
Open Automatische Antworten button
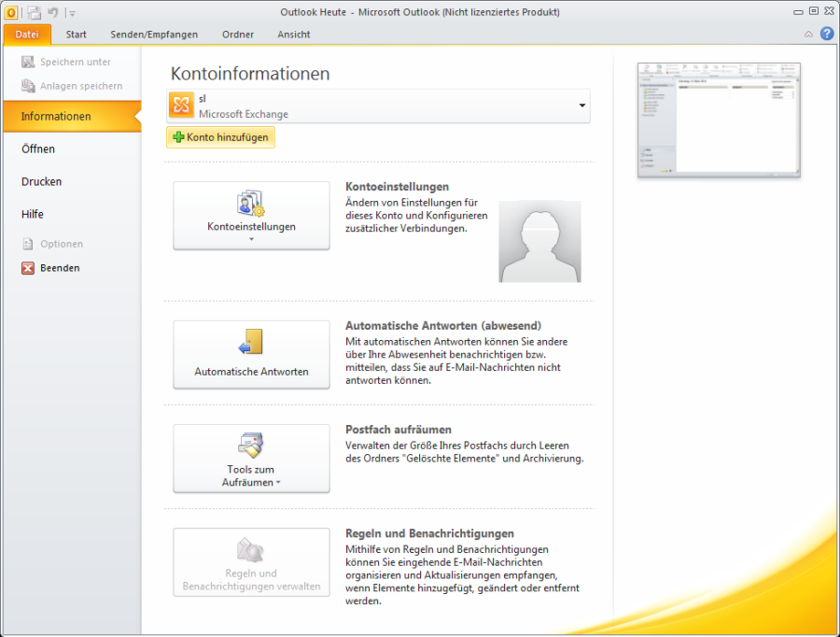click(x=251, y=354)
